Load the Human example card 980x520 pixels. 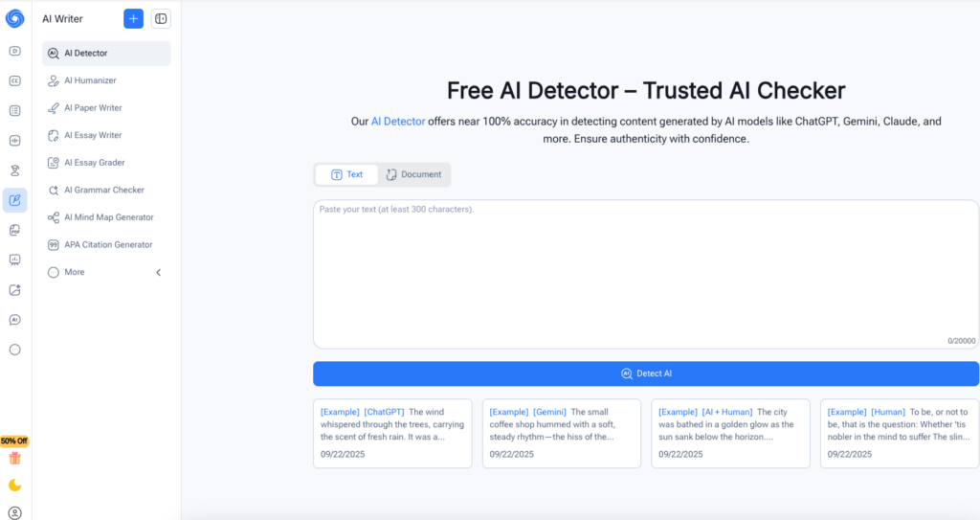900,433
